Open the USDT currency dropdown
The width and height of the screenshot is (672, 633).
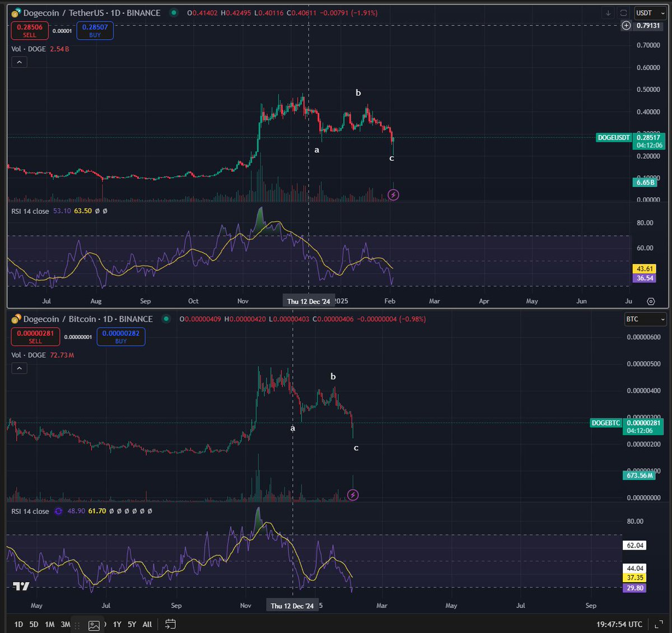click(x=650, y=13)
